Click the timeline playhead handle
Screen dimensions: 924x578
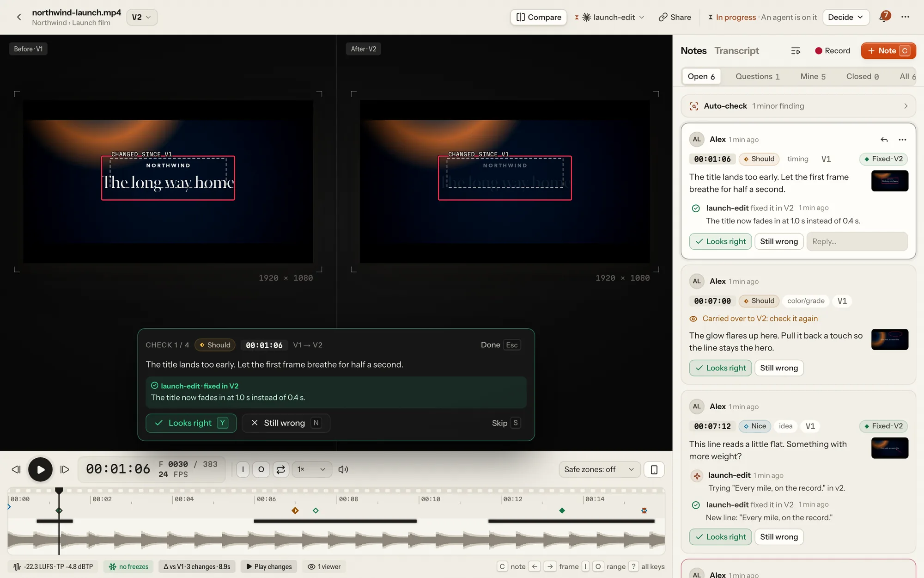pos(59,491)
